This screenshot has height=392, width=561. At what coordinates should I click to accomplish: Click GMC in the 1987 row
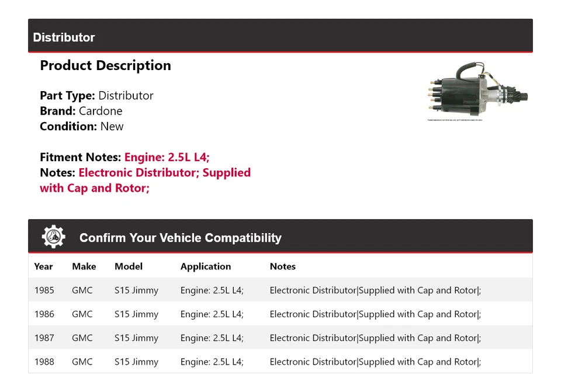[82, 338]
